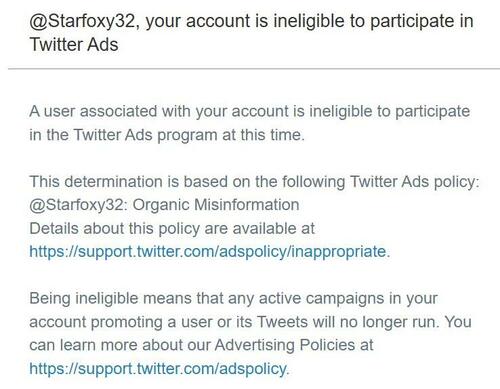Click @Starfoxy32 in the subject heading
Viewport: 500px width, 389px height.
coord(83,21)
